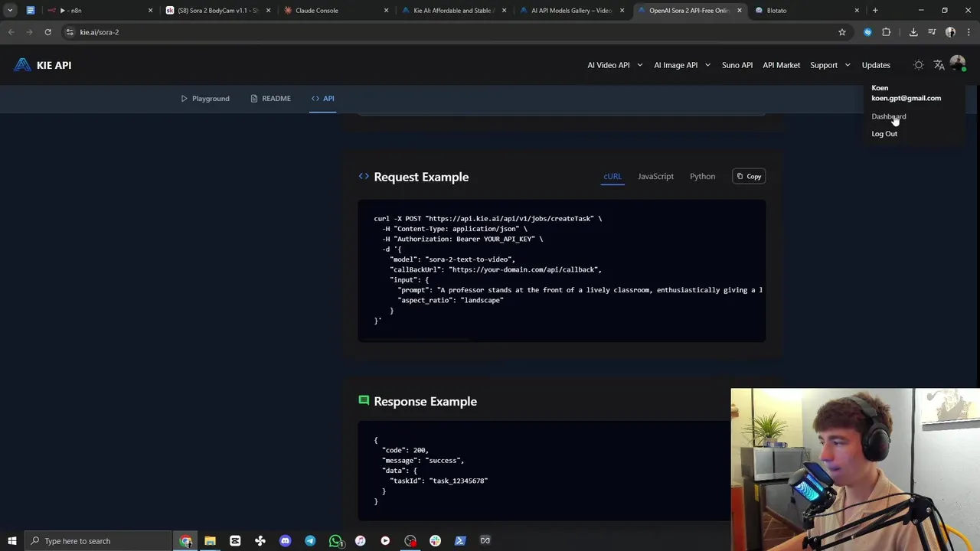Expand the AI Video API dropdown
980x551 pixels.
point(615,65)
